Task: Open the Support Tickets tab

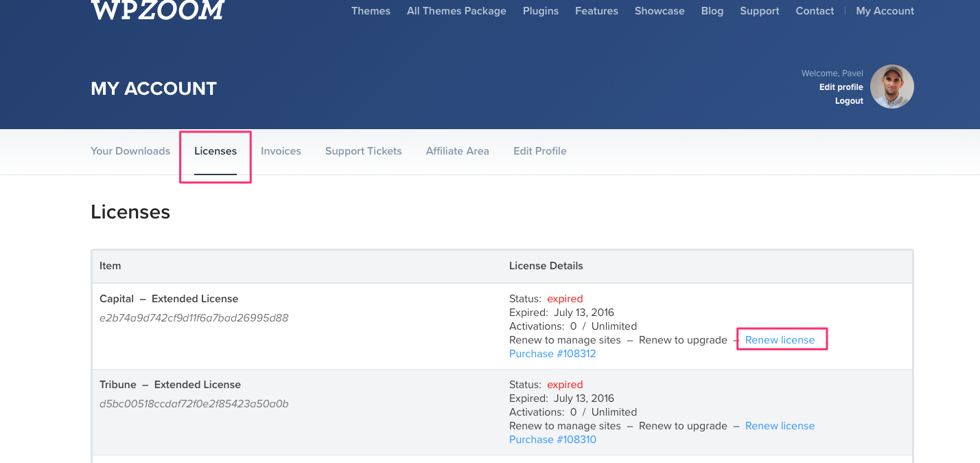Action: click(364, 151)
